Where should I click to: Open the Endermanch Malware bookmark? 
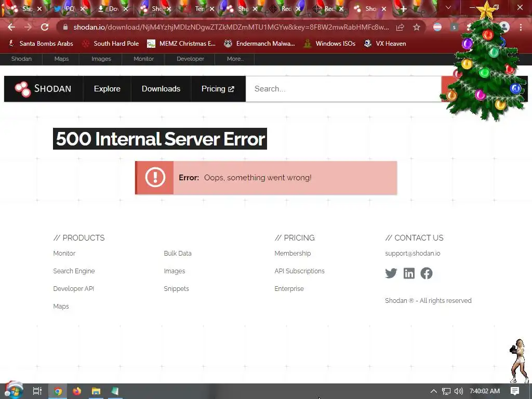point(260,44)
